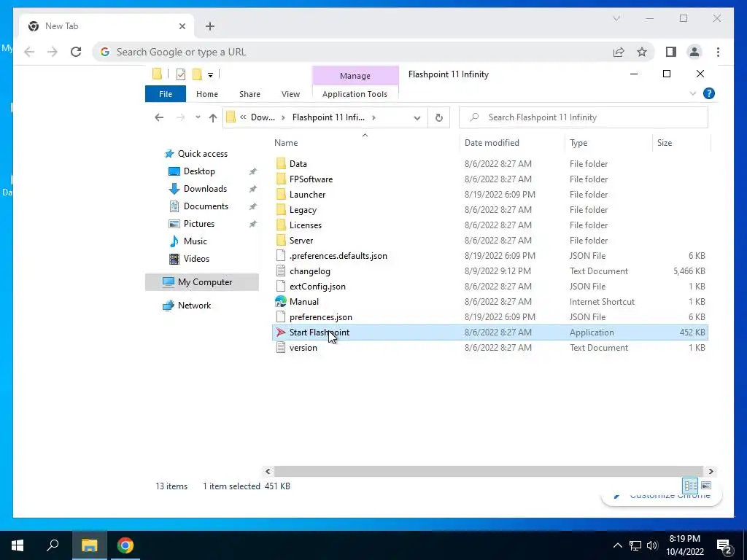Expand the ribbon with the chevron
The width and height of the screenshot is (747, 560).
click(693, 94)
